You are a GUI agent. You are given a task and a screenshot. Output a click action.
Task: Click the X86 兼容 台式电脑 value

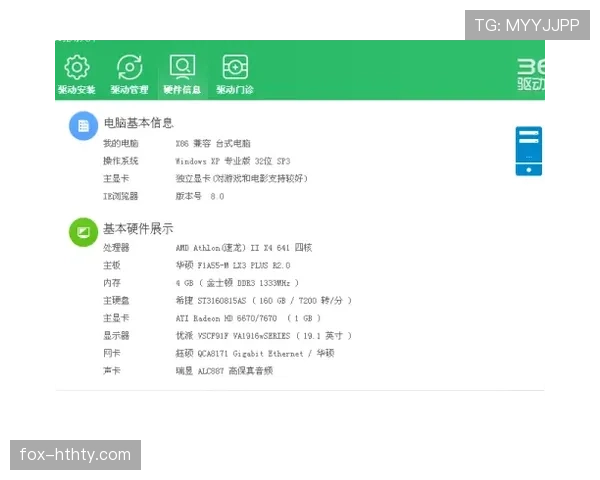tap(213, 144)
